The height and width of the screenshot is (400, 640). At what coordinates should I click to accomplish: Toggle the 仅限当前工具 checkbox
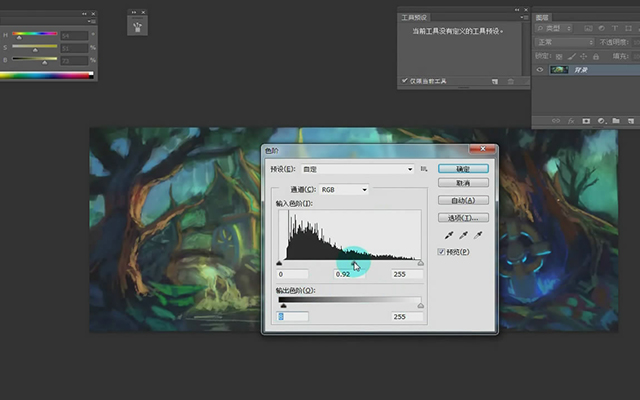pyautogui.click(x=404, y=81)
